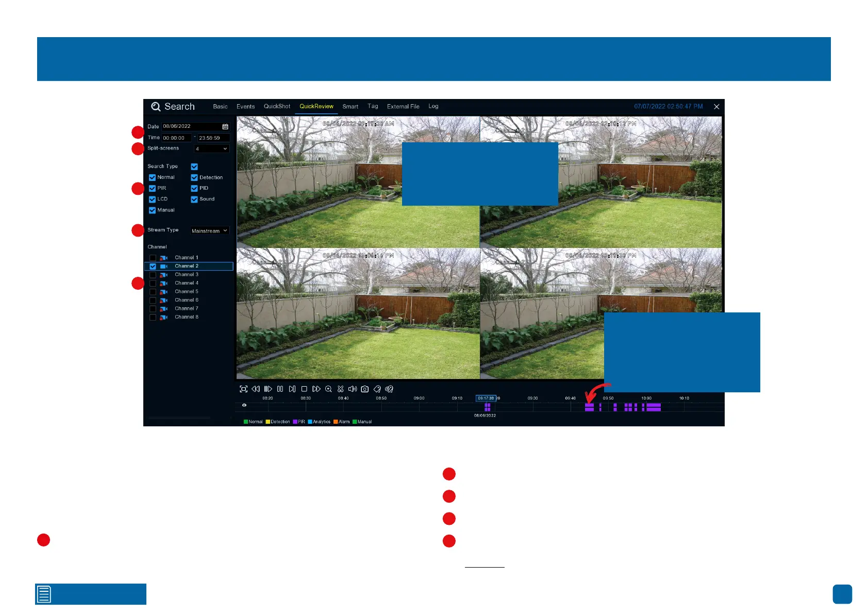Stop the video playback

tap(304, 389)
